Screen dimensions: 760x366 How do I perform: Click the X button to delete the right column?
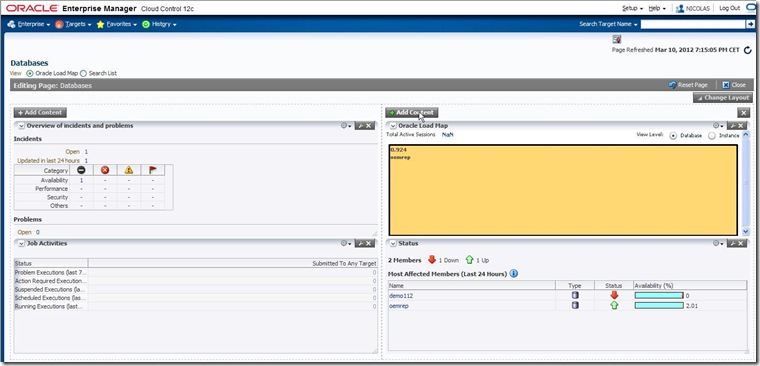point(744,112)
